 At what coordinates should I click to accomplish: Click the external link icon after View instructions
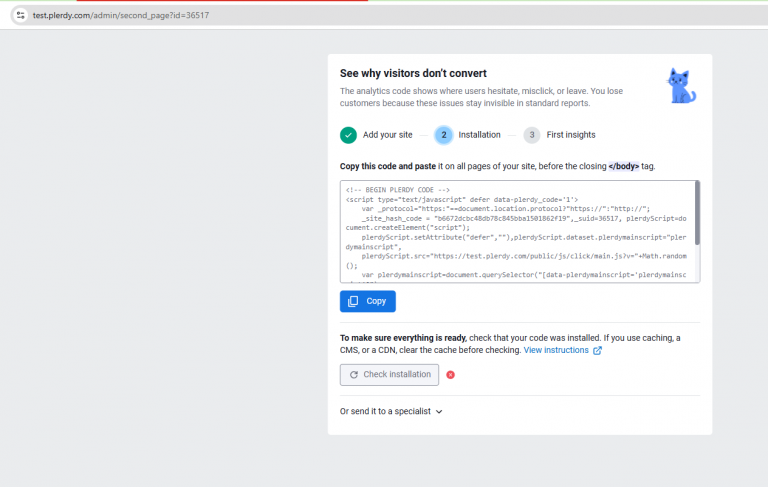pos(597,351)
